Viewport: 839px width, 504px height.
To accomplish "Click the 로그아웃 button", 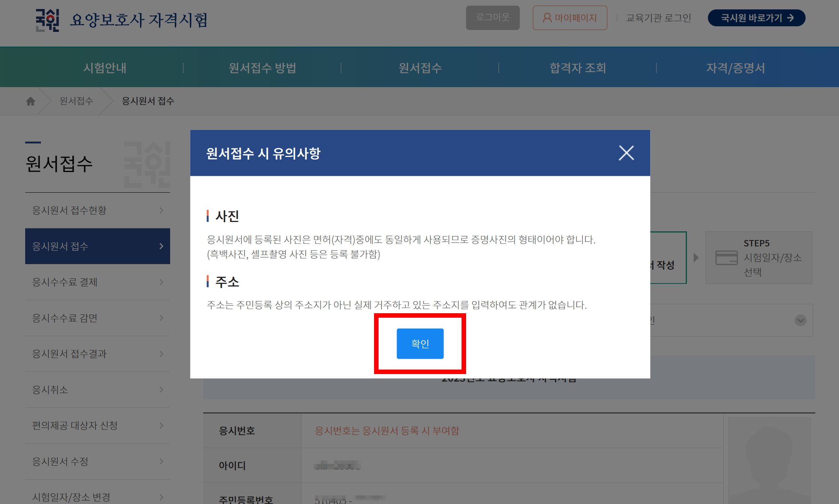I will pyautogui.click(x=492, y=18).
